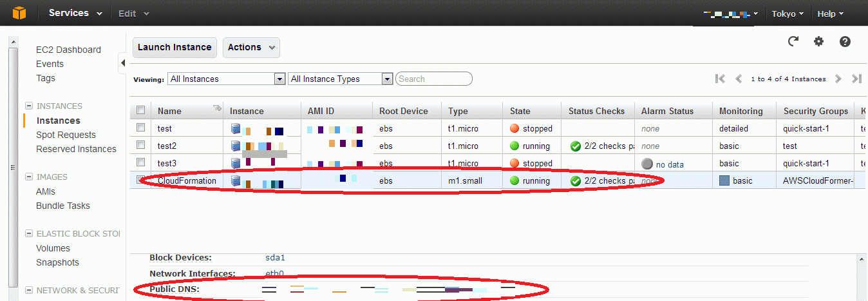The width and height of the screenshot is (868, 301).
Task: Open Spot Requests in sidebar
Action: pyautogui.click(x=66, y=135)
